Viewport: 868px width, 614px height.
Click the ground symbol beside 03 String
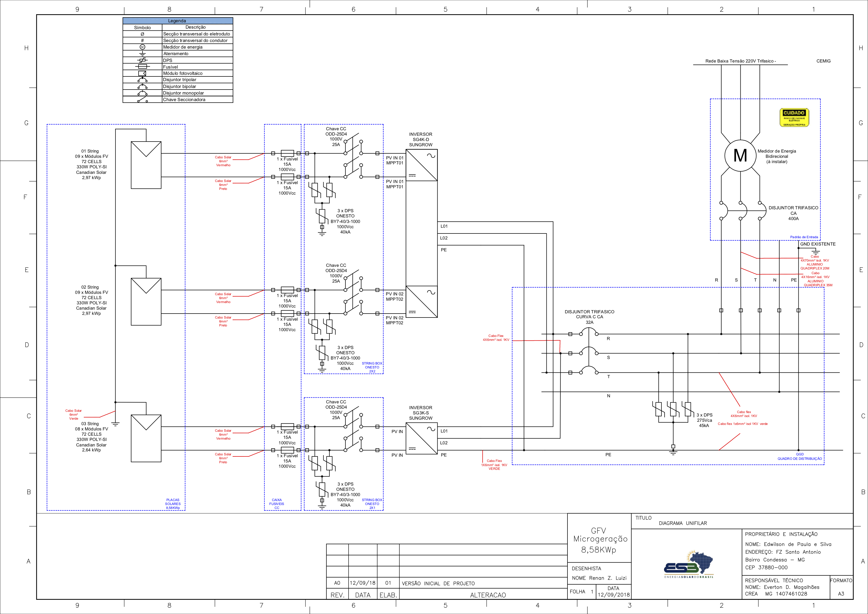[x=115, y=423]
